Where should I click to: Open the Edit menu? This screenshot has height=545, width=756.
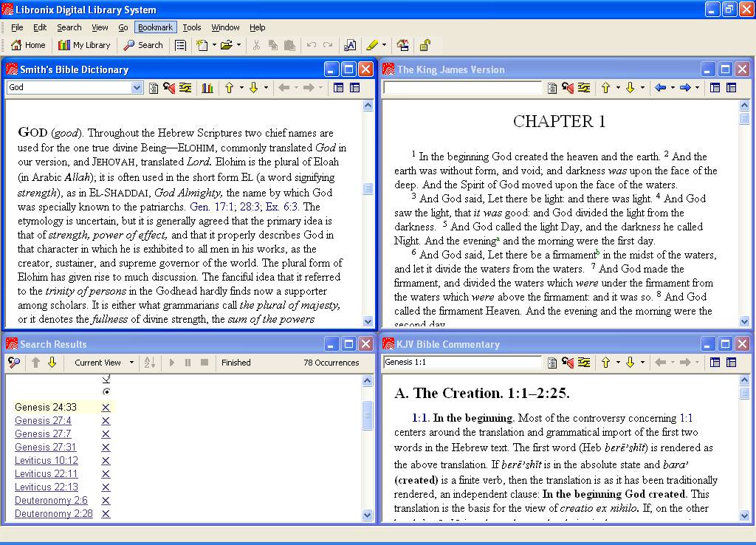[40, 27]
